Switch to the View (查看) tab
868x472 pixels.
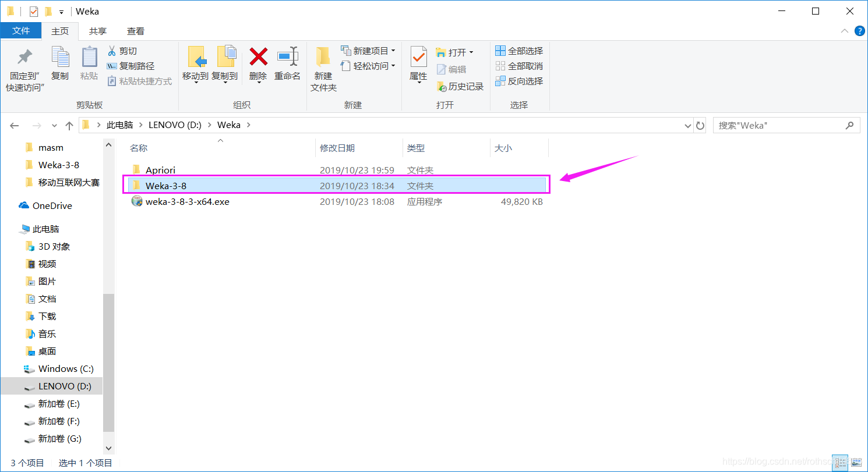pos(136,31)
